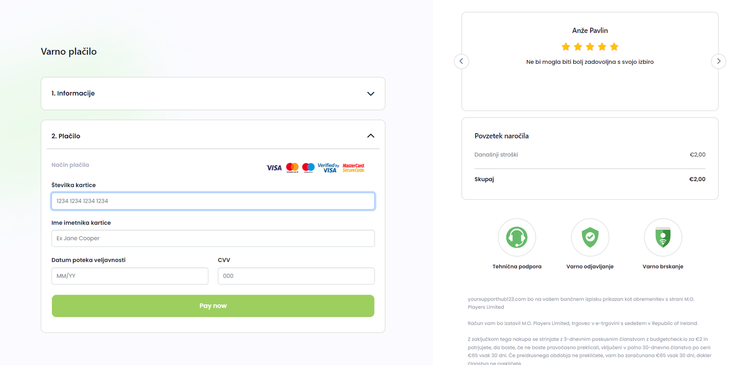Open the 1. Informacije accordion header
This screenshot has width=736, height=365.
213,93
